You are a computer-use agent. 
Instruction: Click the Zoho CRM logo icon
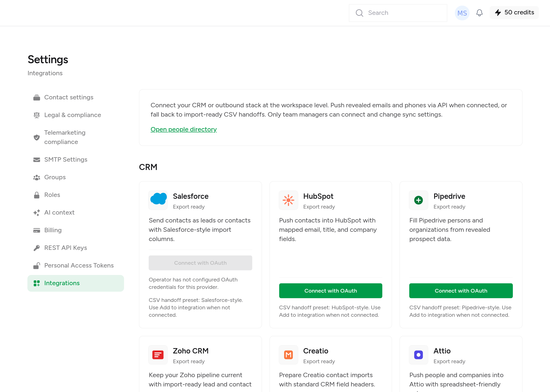(158, 355)
